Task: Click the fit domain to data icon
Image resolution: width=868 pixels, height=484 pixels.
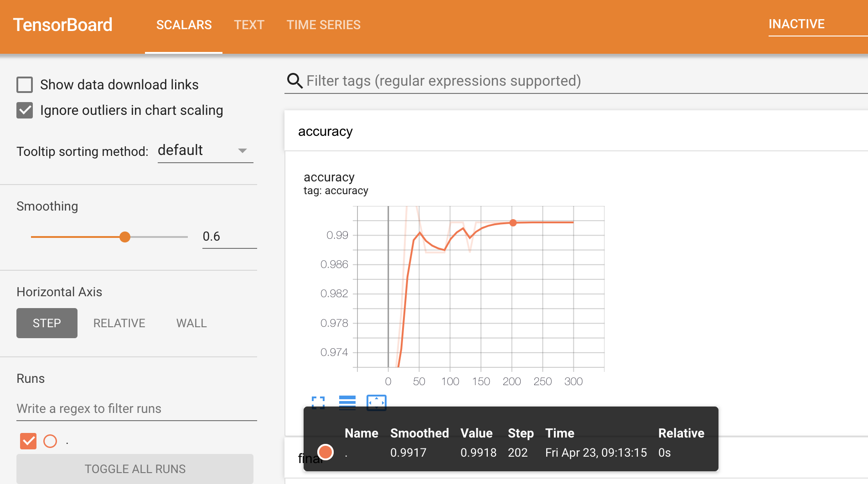Action: click(x=376, y=402)
